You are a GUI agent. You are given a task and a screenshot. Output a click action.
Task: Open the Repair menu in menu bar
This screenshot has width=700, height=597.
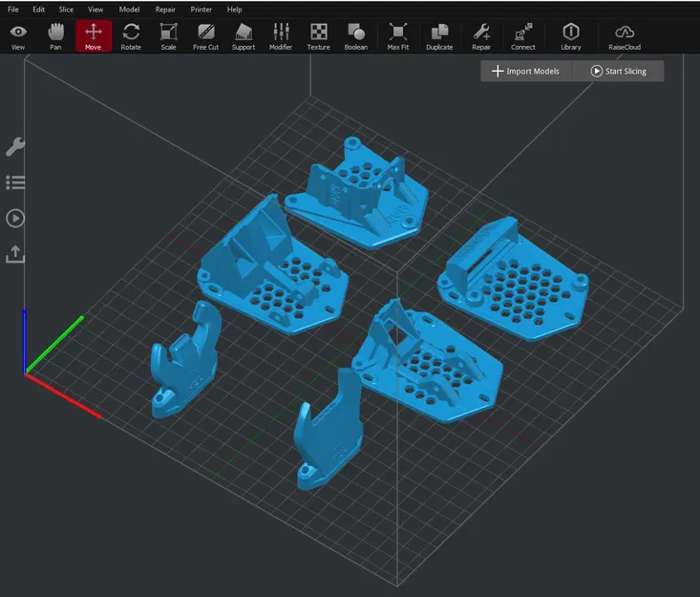tap(165, 10)
